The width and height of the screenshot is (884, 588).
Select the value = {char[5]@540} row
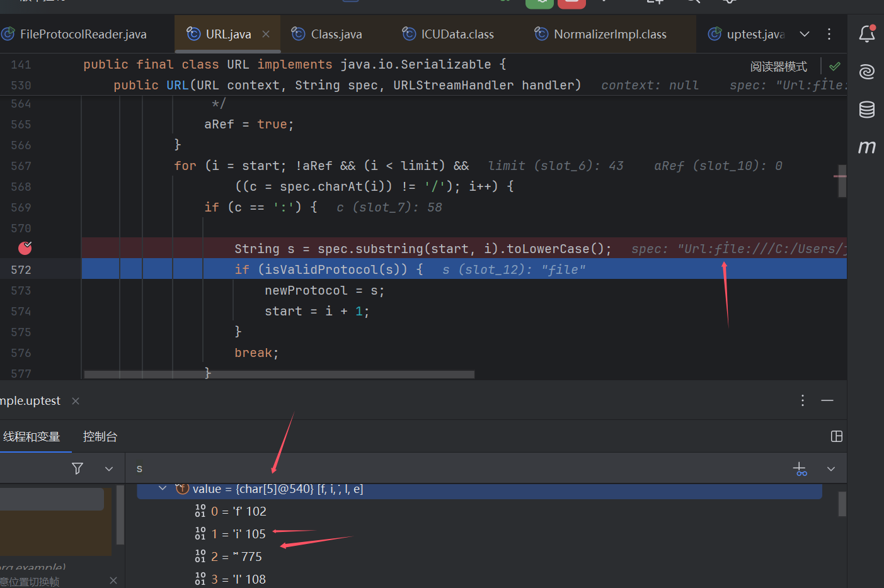pyautogui.click(x=479, y=490)
